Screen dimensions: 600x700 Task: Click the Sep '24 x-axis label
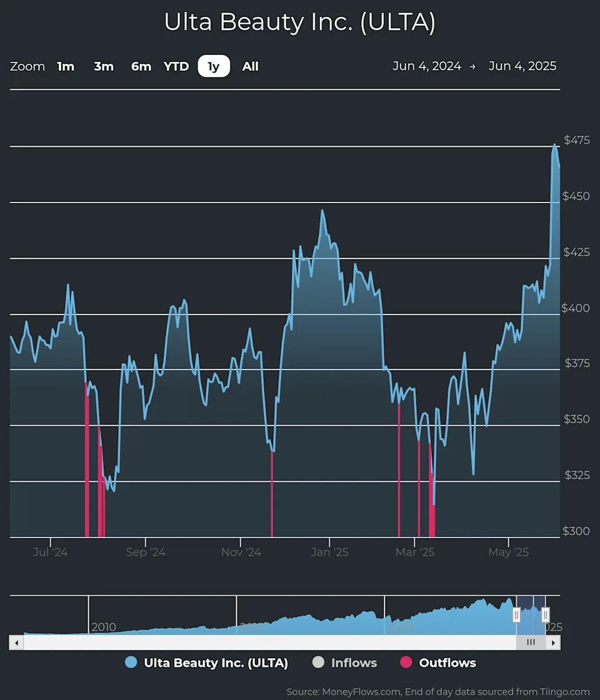146,552
